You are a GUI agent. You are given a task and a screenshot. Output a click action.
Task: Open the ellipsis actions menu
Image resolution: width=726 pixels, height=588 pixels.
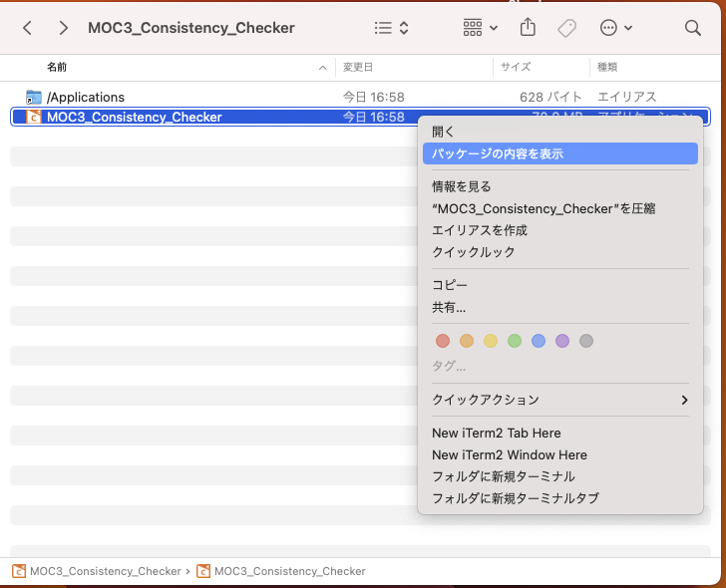click(616, 28)
